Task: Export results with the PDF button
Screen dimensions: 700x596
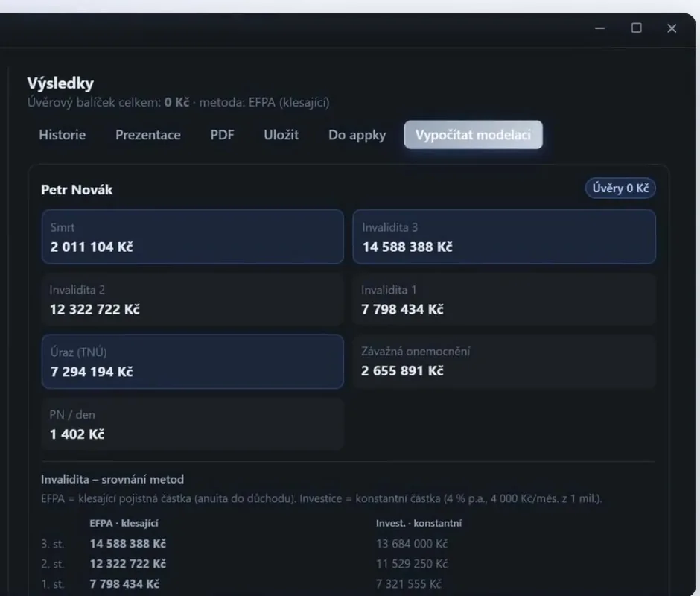Action: pos(222,135)
